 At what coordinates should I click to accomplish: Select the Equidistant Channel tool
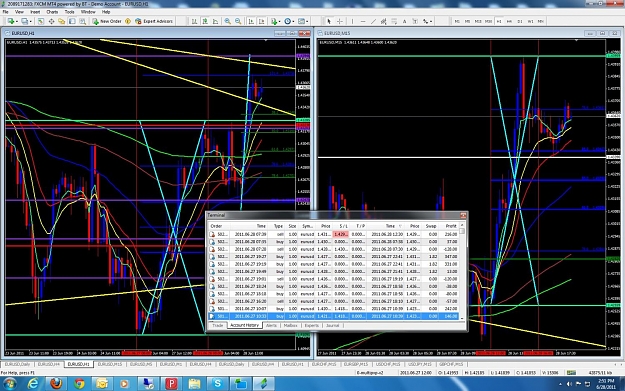pyautogui.click(x=383, y=21)
